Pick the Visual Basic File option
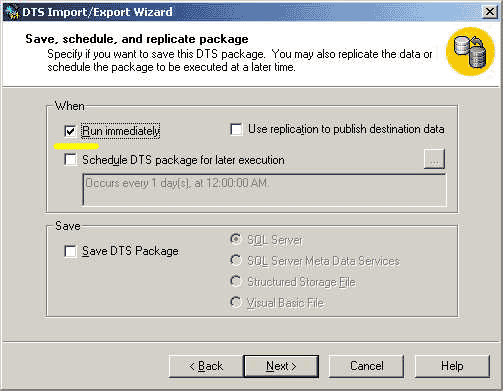 coord(236,302)
